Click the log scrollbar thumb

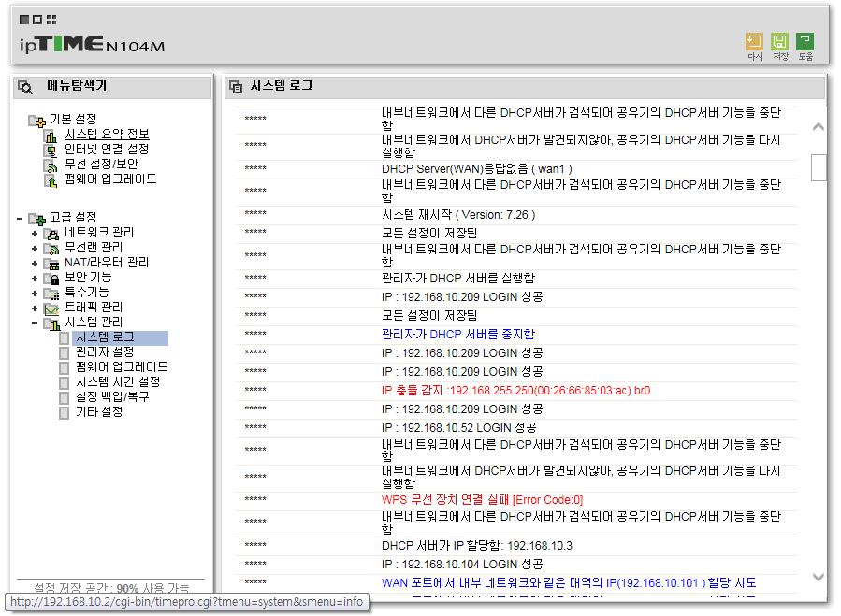[x=819, y=168]
